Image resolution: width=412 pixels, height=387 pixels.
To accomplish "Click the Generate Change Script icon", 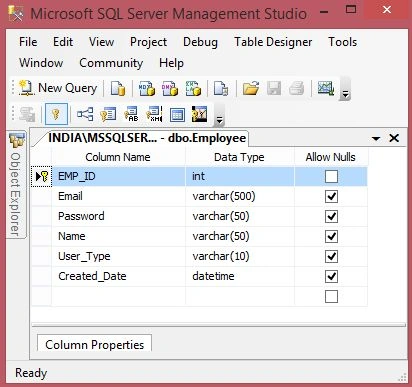I will (x=27, y=114).
